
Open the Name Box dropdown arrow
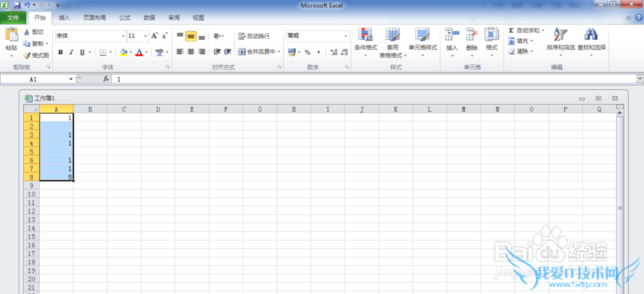[71, 78]
